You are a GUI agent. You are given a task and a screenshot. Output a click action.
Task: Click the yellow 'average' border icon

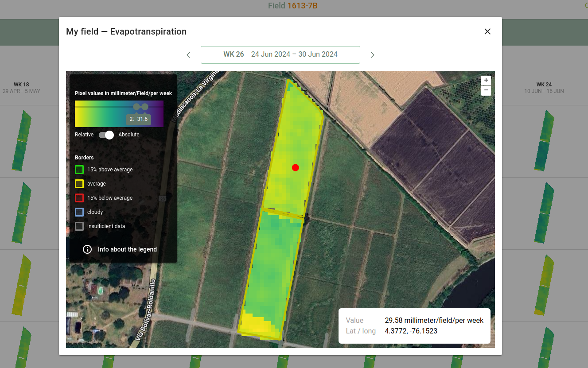pos(79,183)
